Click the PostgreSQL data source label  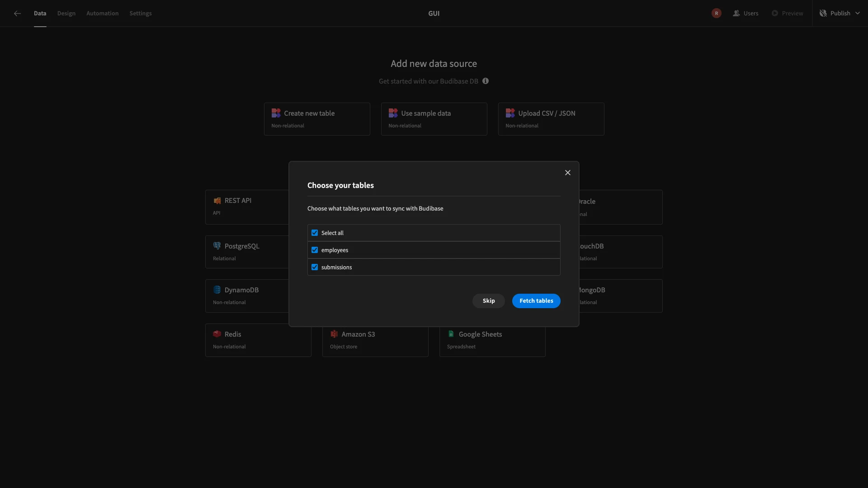pos(242,246)
